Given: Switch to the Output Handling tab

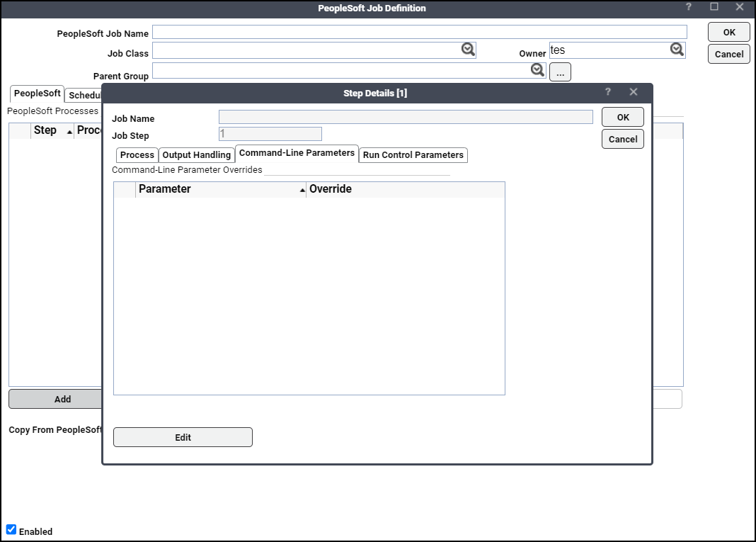Looking at the screenshot, I should coord(196,155).
